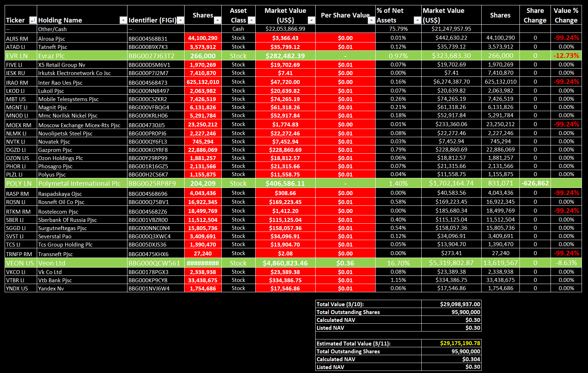588x373 pixels.
Task: Open the first Market Value (US$) filter dropdown
Action: (311, 20)
